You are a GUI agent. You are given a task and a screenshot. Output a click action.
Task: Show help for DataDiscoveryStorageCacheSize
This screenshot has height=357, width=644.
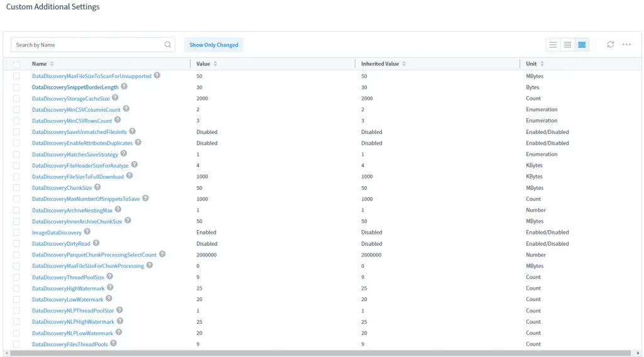pyautogui.click(x=115, y=97)
